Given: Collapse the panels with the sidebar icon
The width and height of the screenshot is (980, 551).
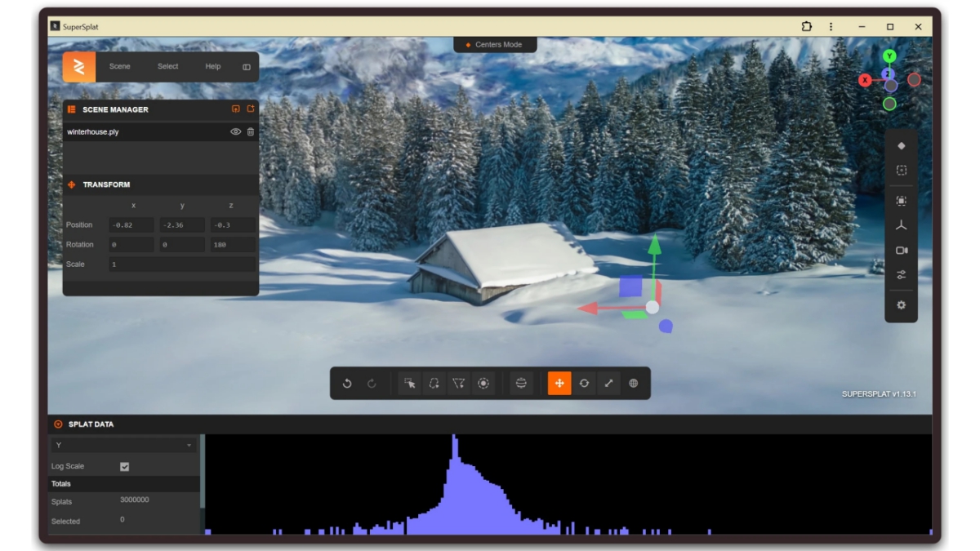Looking at the screenshot, I should [247, 67].
